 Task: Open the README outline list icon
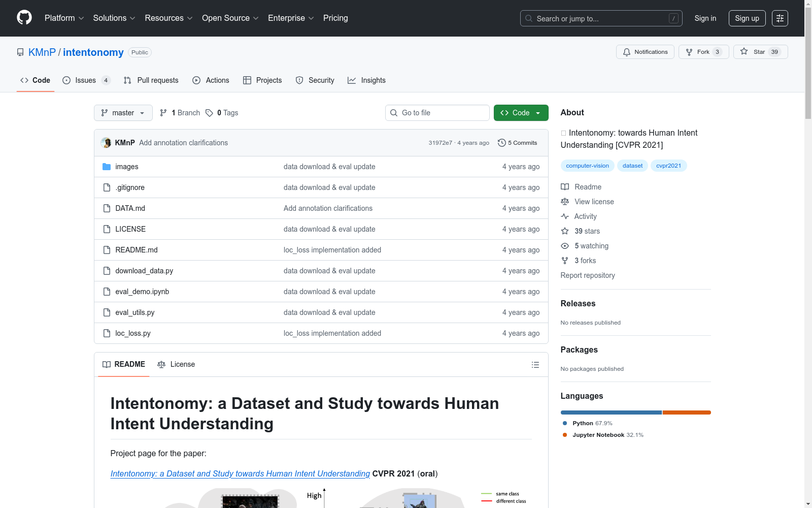(x=535, y=365)
